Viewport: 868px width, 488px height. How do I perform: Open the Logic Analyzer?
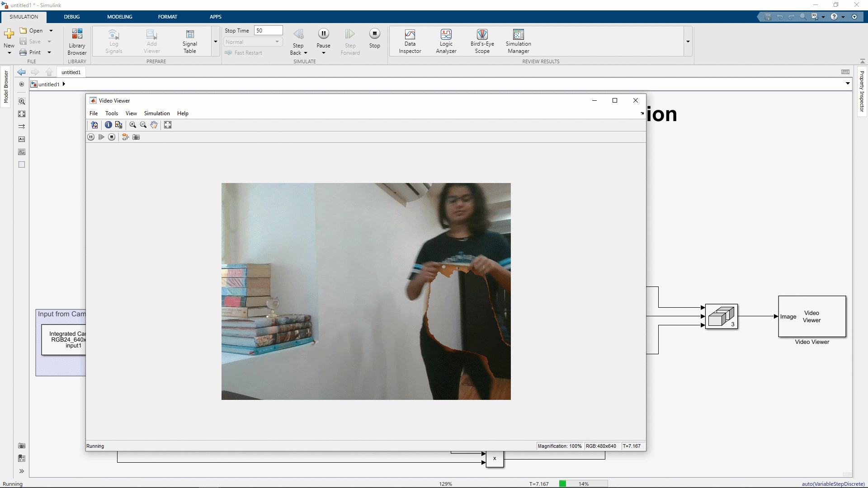click(446, 41)
